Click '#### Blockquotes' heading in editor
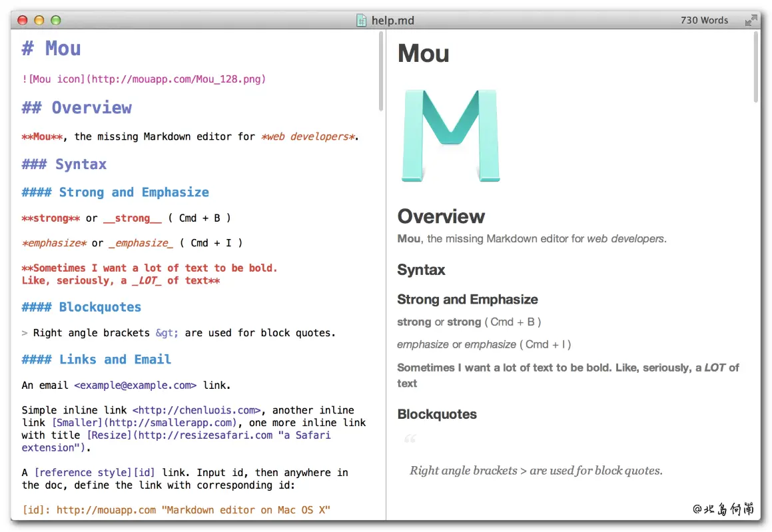Screen dimensions: 772x532 tap(81, 307)
